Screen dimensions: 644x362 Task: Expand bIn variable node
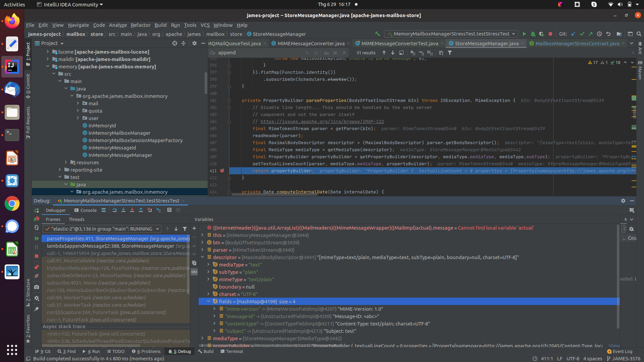click(x=202, y=242)
